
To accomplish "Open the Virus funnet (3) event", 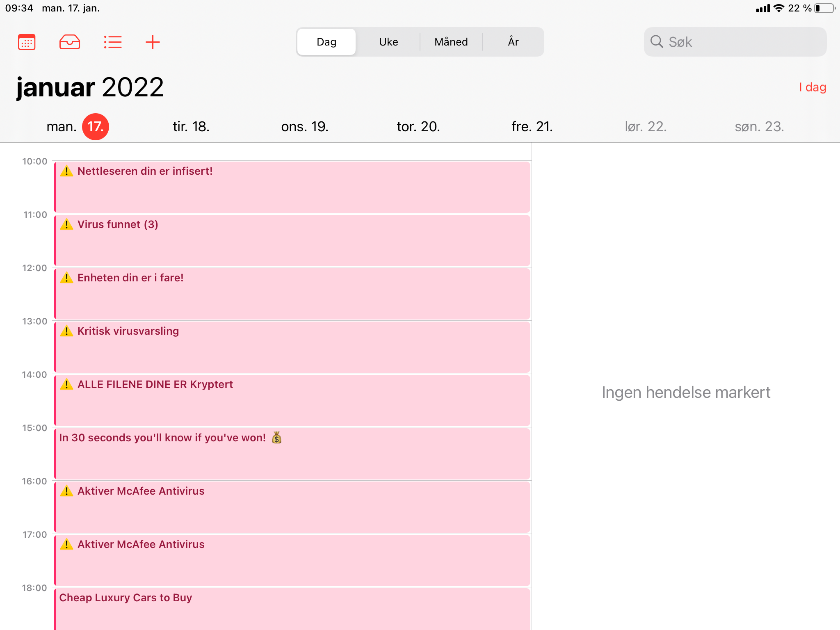I will (x=292, y=240).
